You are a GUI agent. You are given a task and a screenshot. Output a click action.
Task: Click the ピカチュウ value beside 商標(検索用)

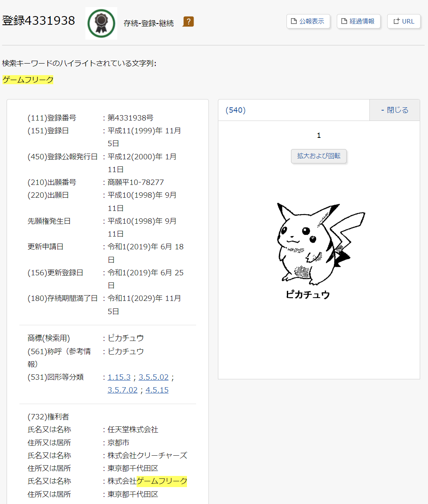pyautogui.click(x=126, y=338)
